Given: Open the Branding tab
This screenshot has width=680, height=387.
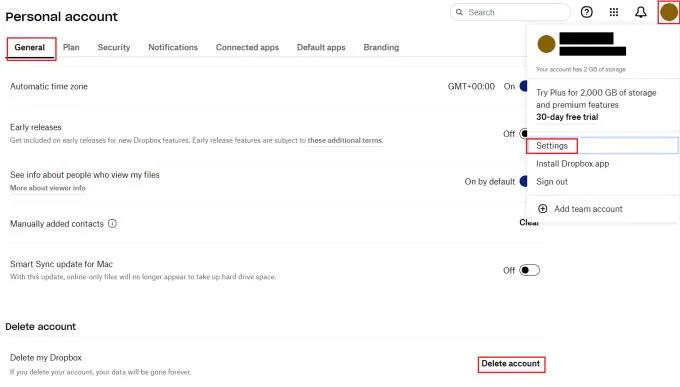Looking at the screenshot, I should coord(381,47).
